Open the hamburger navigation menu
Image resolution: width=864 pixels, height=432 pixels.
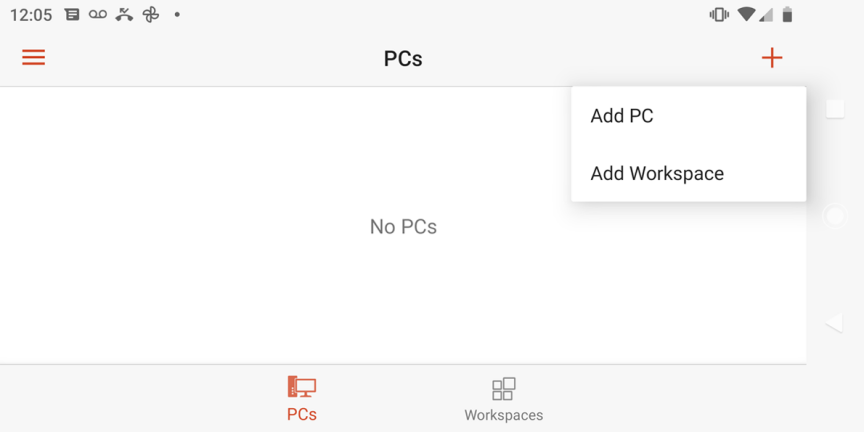33,57
